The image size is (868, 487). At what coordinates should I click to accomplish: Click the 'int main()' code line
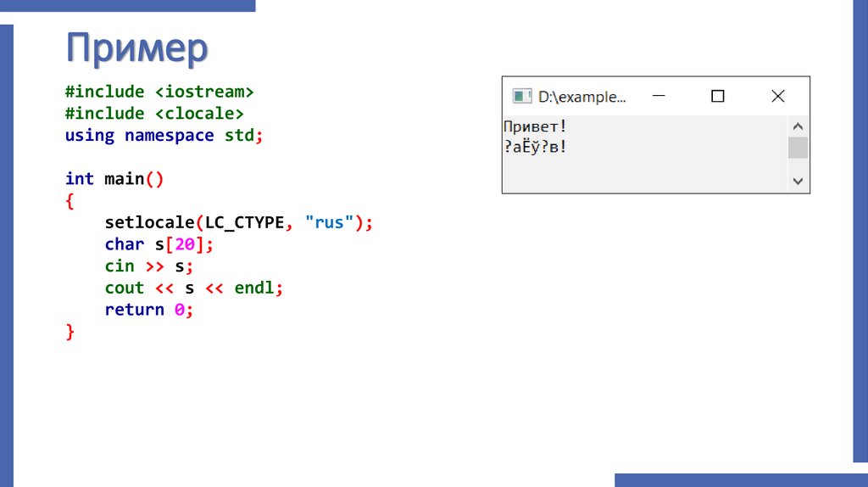(114, 179)
